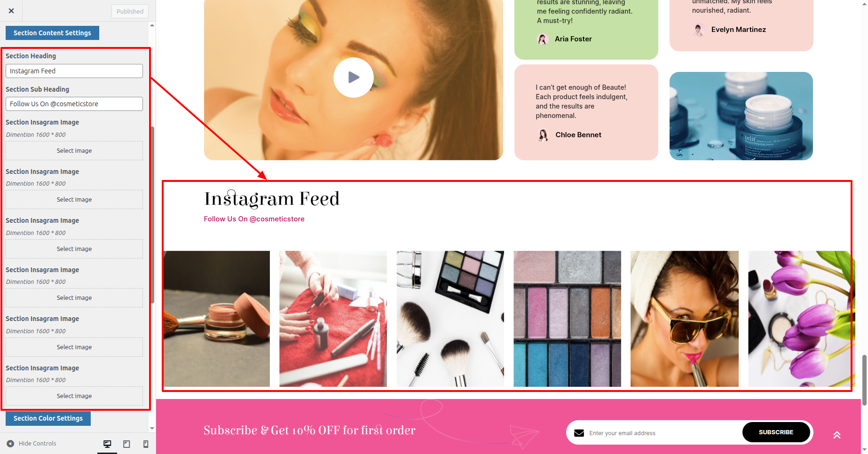Image resolution: width=868 pixels, height=454 pixels.
Task: Open the eyeshadow palette Instagram thumbnail
Action: (x=567, y=319)
